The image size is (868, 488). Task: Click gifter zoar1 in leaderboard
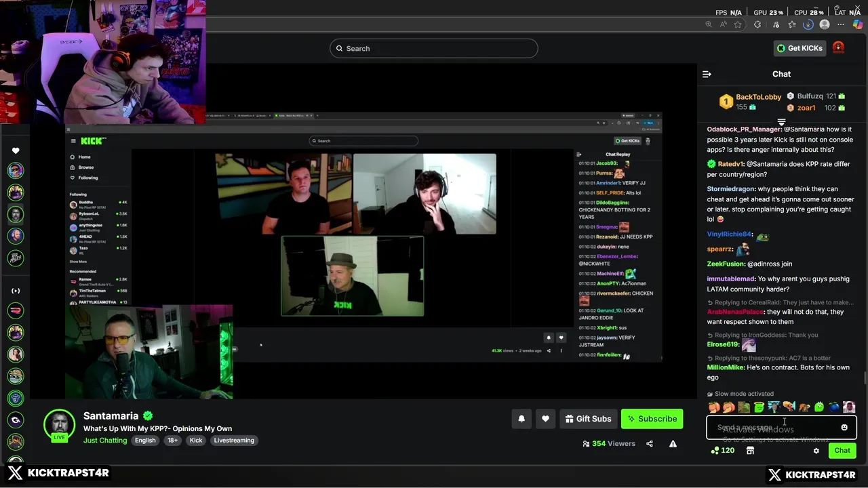point(806,108)
